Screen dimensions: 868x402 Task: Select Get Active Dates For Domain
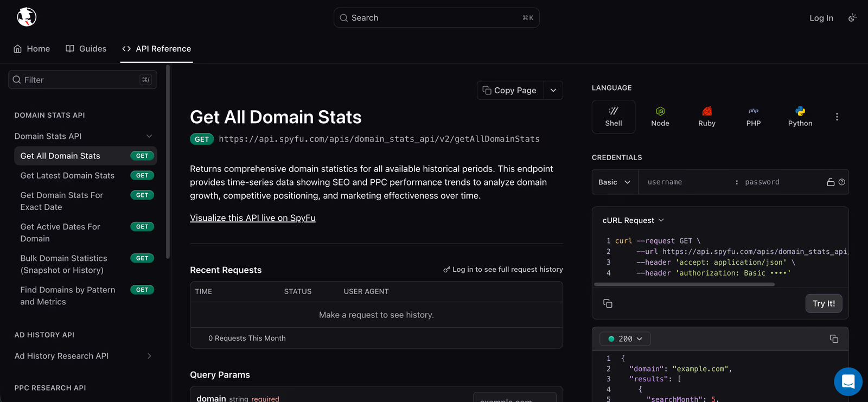tap(86, 233)
